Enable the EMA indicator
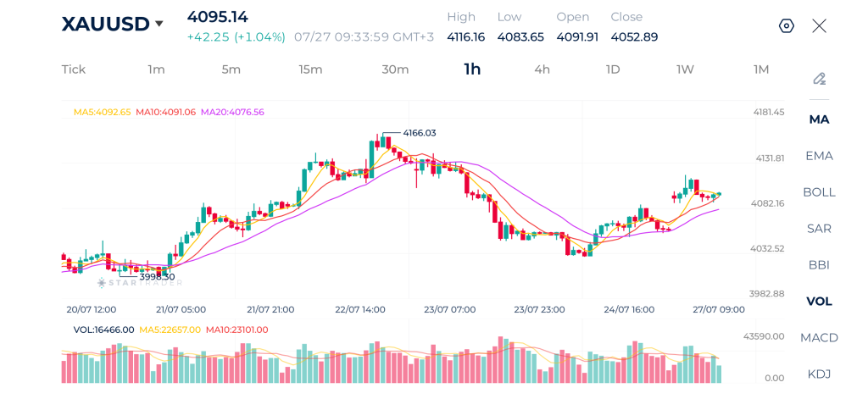This screenshot has height=399, width=868. click(820, 156)
